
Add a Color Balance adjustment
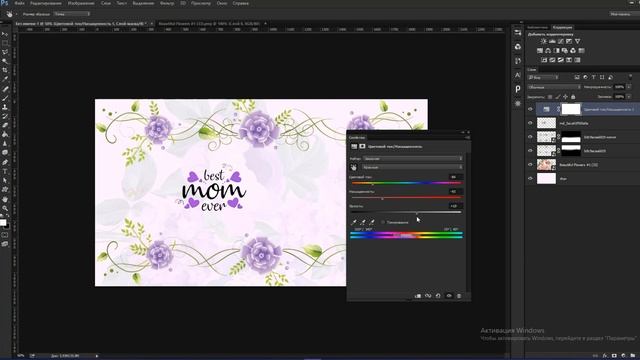coord(548,51)
